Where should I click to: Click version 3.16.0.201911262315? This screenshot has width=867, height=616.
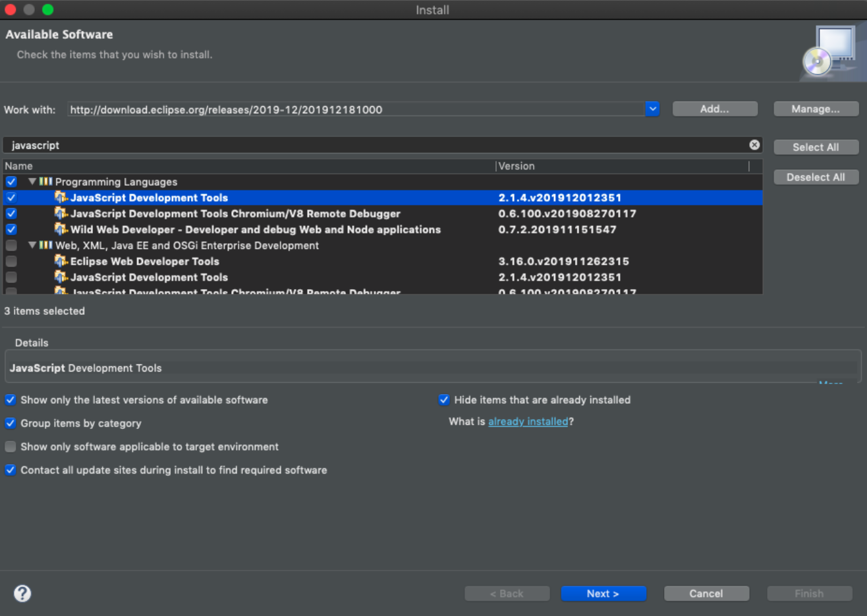click(564, 262)
